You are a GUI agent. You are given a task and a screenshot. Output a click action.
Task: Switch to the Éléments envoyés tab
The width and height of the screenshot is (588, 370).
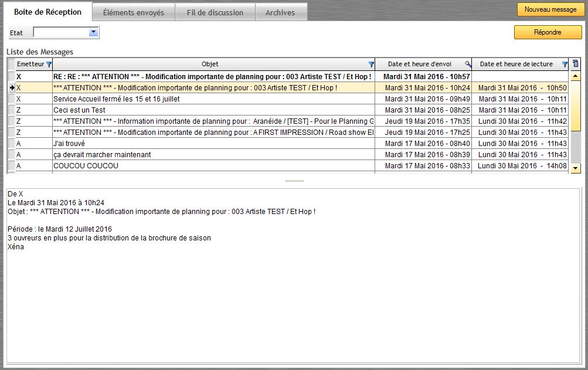[134, 12]
